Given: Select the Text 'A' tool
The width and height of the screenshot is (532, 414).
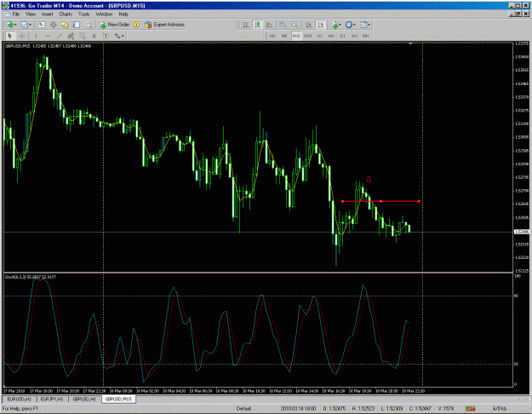Looking at the screenshot, I should click(94, 36).
